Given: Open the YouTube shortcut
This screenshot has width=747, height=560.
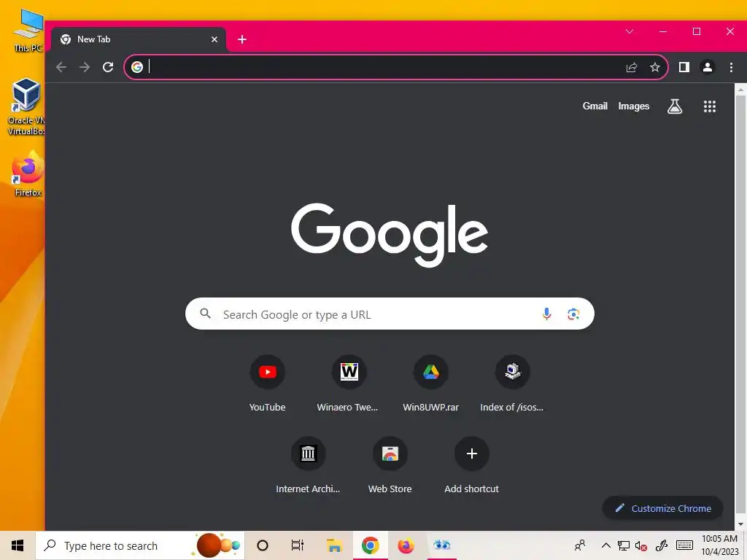Looking at the screenshot, I should coord(267,384).
